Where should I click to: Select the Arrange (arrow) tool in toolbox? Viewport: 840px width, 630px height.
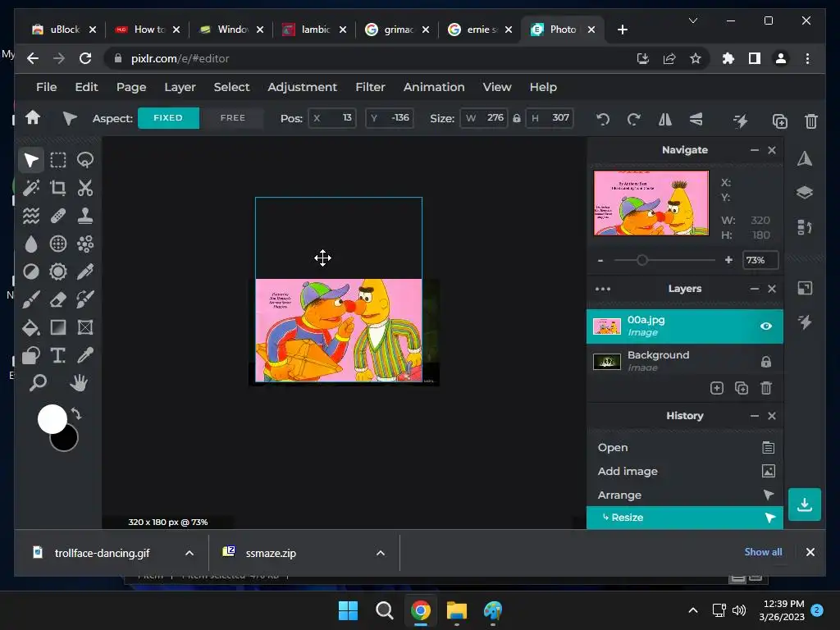[x=31, y=160]
